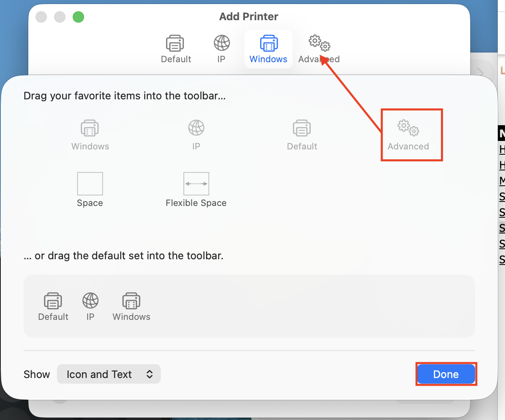Click Default icon in the default set strip
505x420 pixels.
[x=53, y=306]
